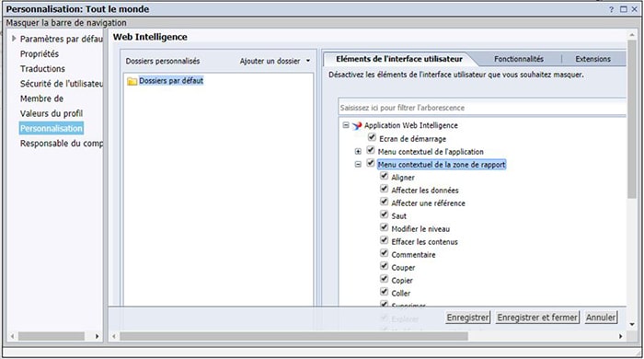Uncheck the Coller checkbox
Viewport: 644px width, 359px height.
pos(384,292)
